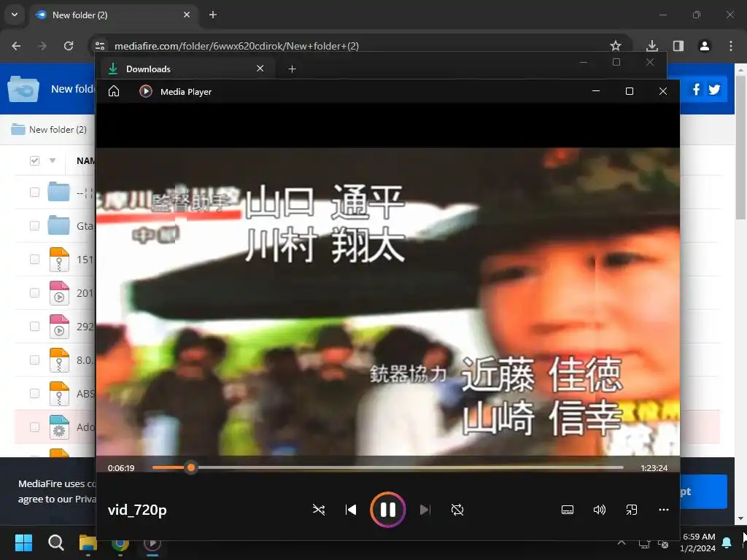Toggle repeat mode in Media Player
This screenshot has width=747, height=560.
point(457,510)
